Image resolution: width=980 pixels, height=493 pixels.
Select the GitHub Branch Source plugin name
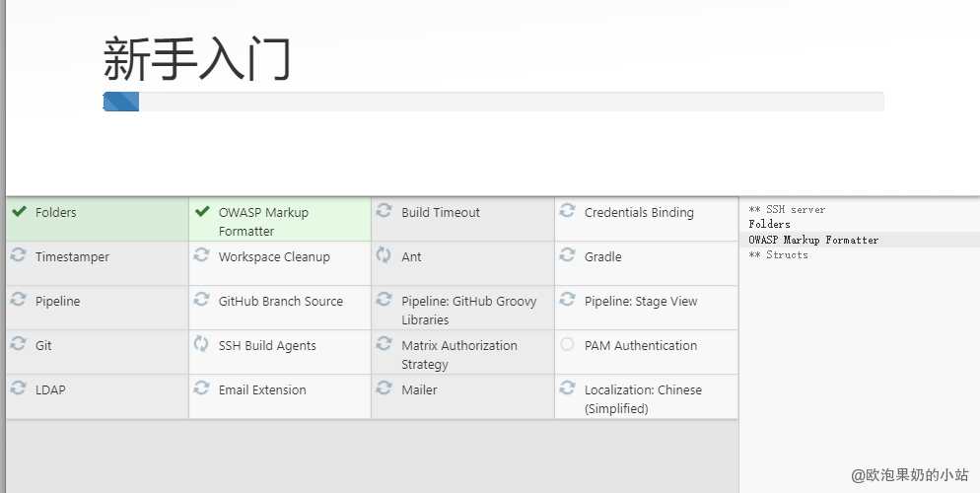tap(281, 301)
